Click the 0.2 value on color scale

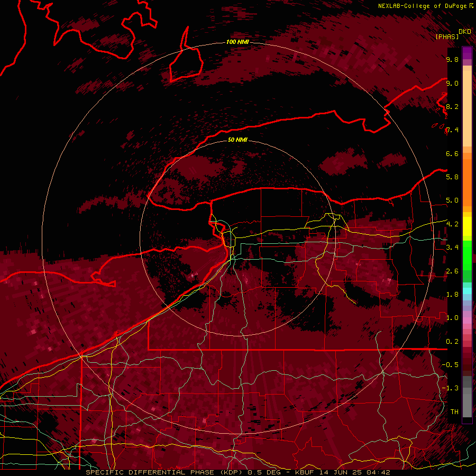(452, 342)
